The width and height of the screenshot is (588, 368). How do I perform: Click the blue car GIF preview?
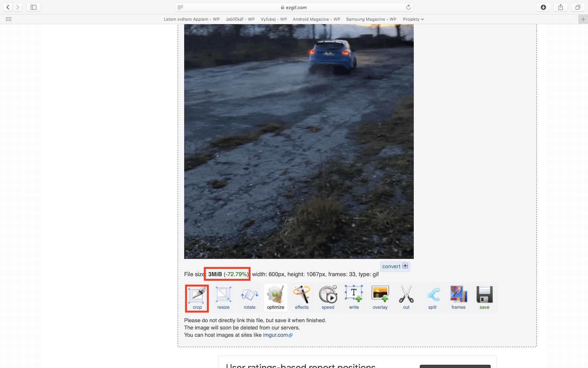(x=299, y=141)
